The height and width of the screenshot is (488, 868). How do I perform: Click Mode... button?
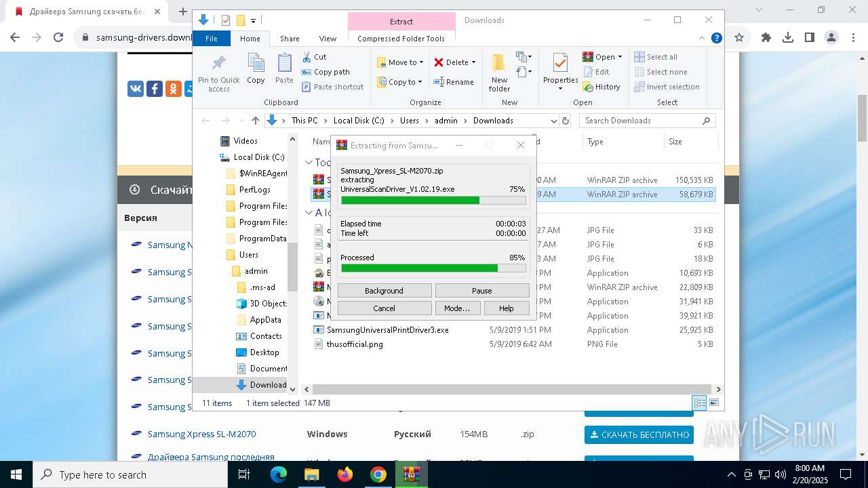click(x=457, y=308)
